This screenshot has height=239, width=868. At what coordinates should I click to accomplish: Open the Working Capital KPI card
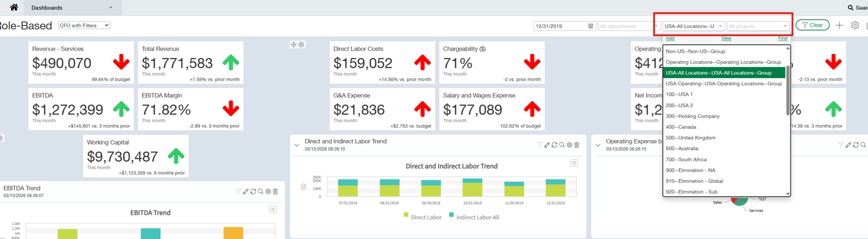136,156
